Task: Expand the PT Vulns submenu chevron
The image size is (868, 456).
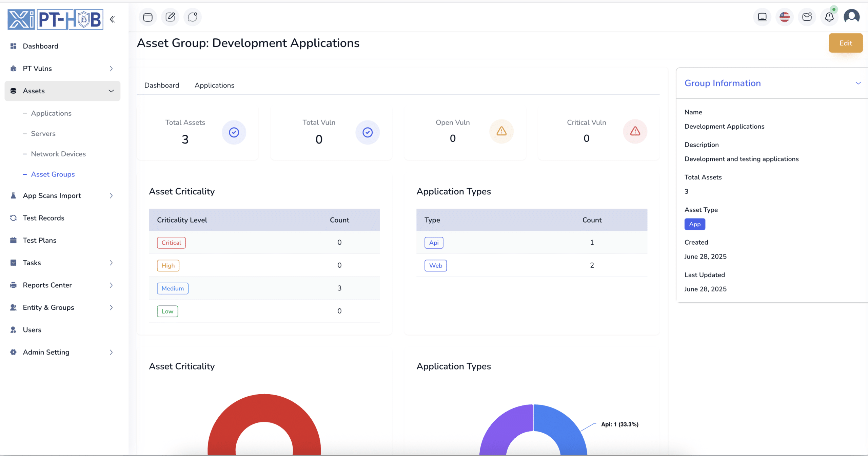Action: tap(111, 69)
